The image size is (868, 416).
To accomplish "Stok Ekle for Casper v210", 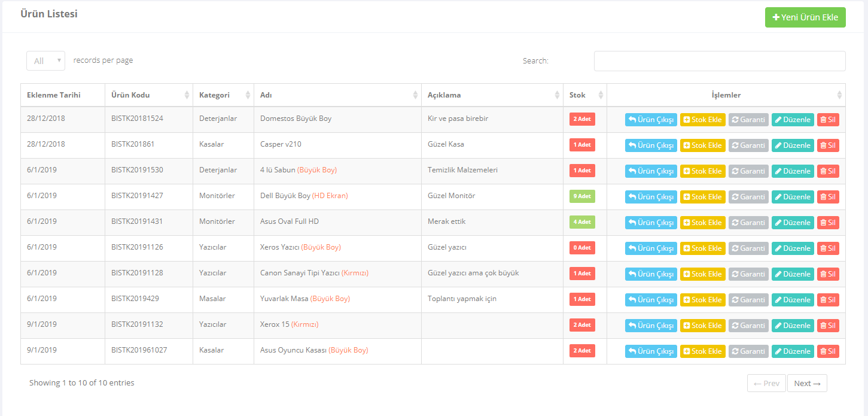I will click(702, 145).
